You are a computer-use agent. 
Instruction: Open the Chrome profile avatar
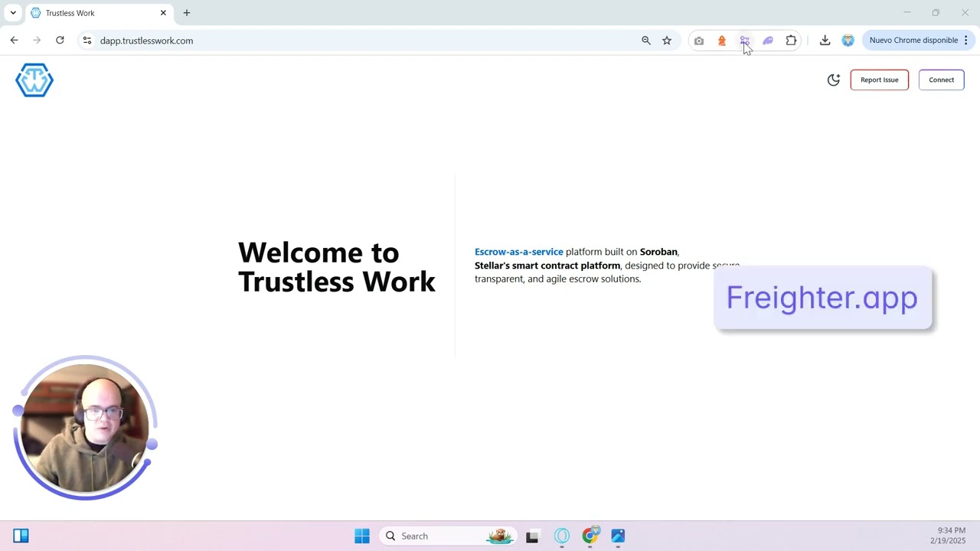tap(848, 41)
